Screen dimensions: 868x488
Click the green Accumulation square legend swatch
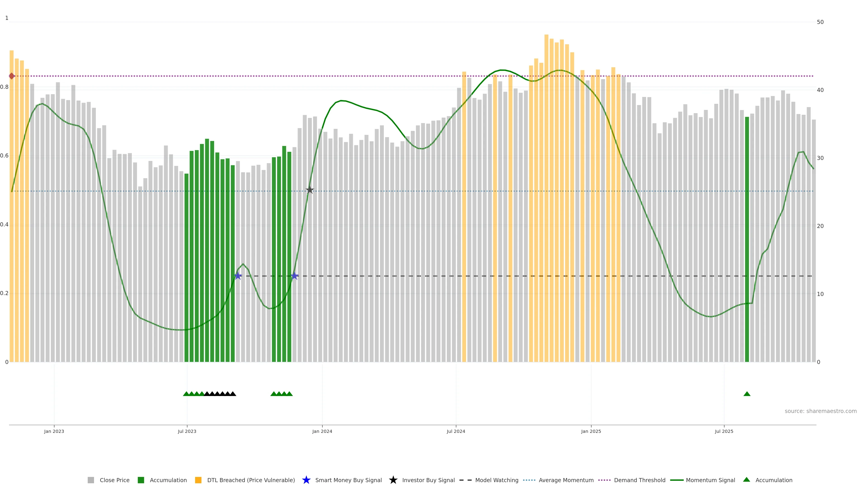(x=141, y=480)
